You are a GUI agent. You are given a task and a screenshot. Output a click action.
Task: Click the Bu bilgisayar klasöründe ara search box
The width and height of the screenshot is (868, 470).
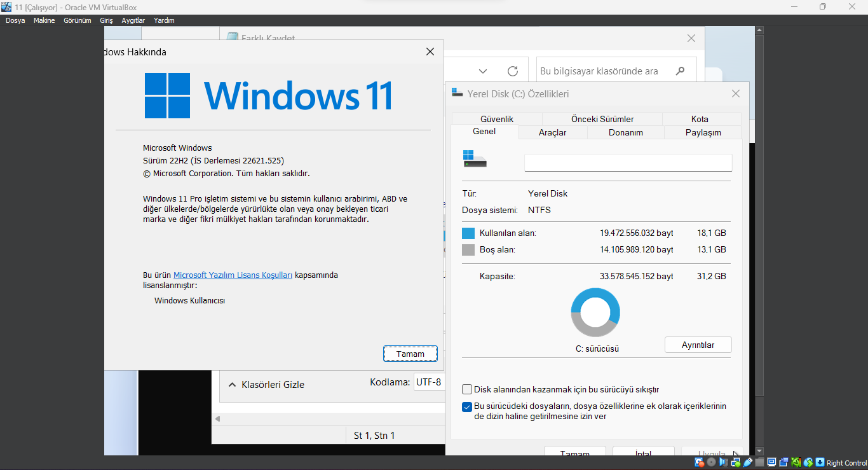616,71
